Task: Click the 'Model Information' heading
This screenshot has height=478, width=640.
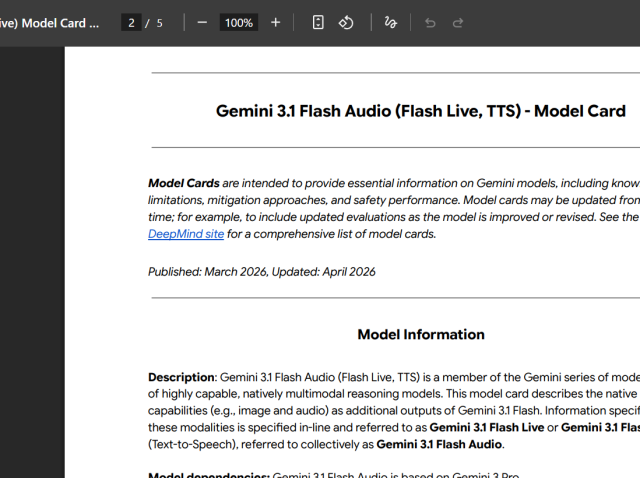Action: click(x=421, y=334)
